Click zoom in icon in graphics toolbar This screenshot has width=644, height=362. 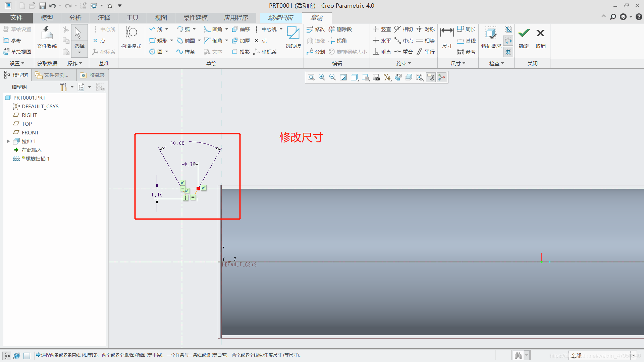point(322,77)
